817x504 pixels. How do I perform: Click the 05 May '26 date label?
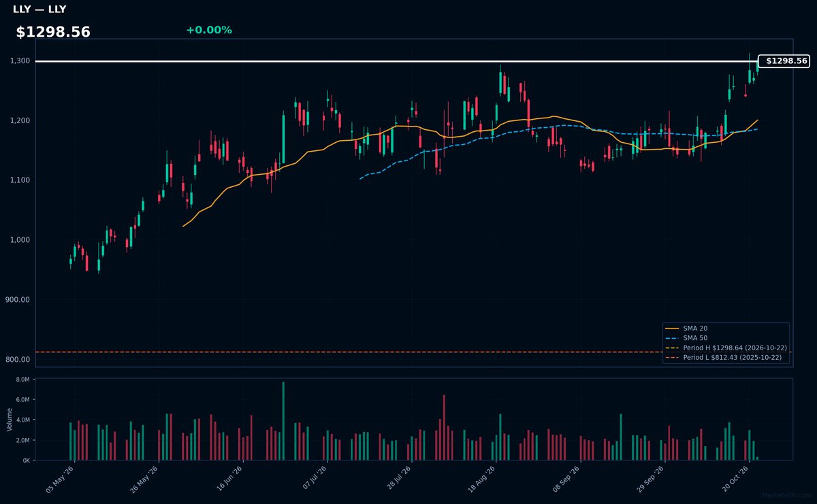(60, 478)
